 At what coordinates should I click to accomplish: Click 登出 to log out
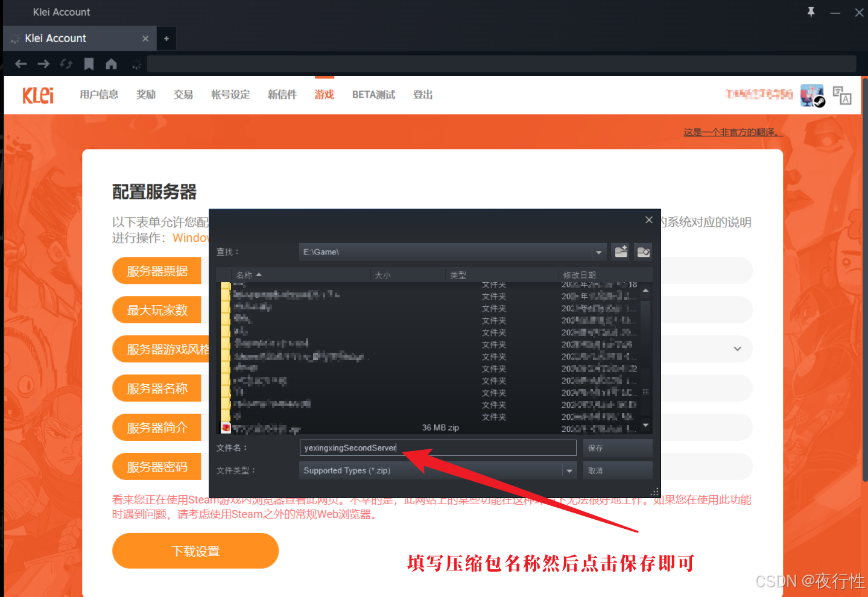coord(423,95)
